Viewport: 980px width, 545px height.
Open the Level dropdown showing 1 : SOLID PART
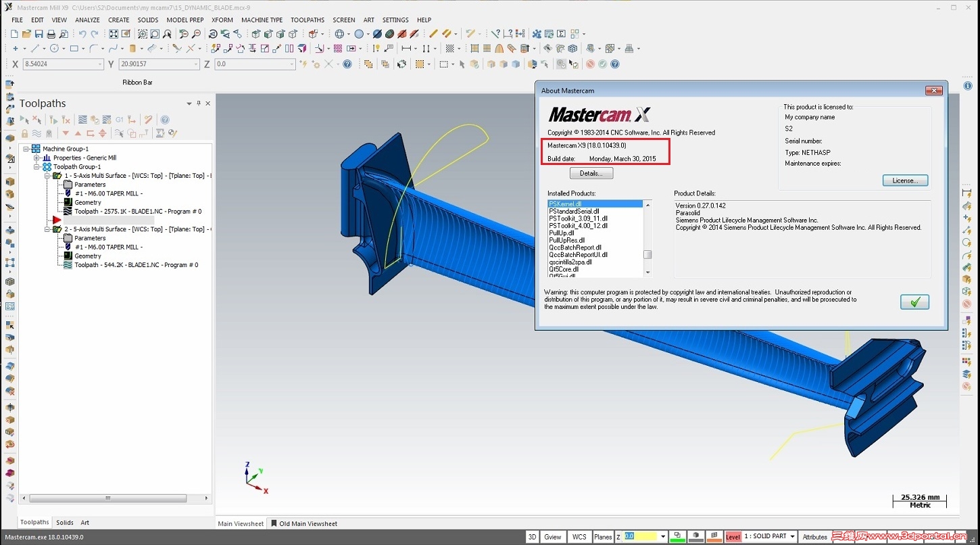pos(792,537)
